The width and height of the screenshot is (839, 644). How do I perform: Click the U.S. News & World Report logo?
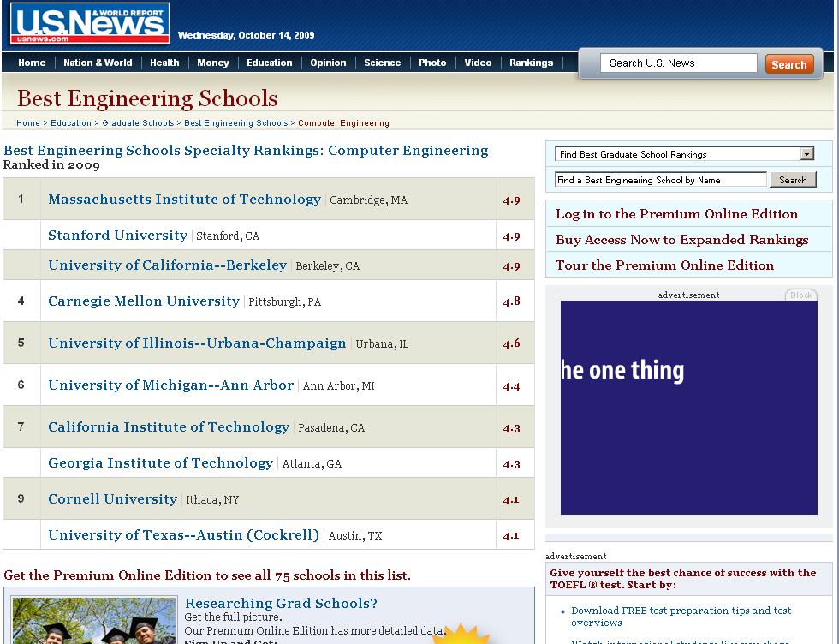click(x=89, y=24)
